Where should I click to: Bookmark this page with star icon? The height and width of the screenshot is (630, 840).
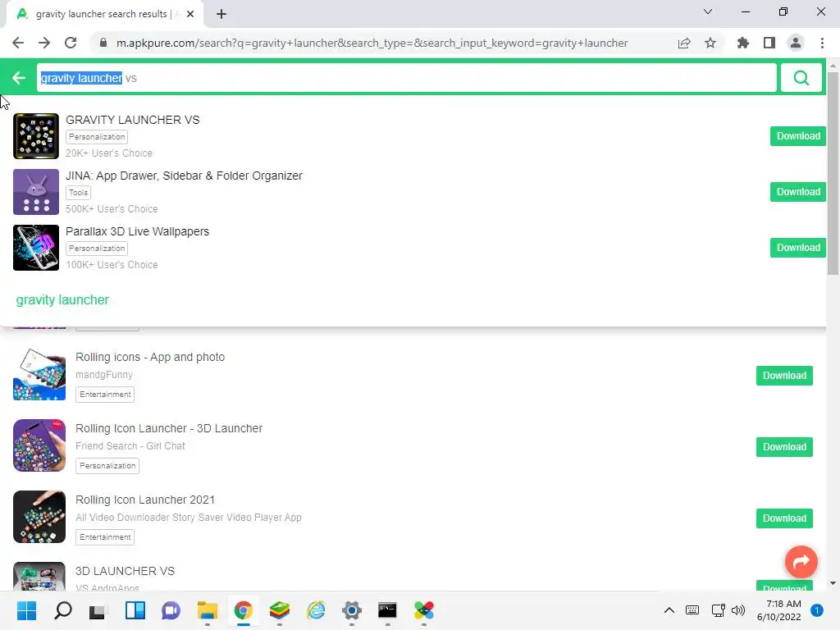(710, 43)
